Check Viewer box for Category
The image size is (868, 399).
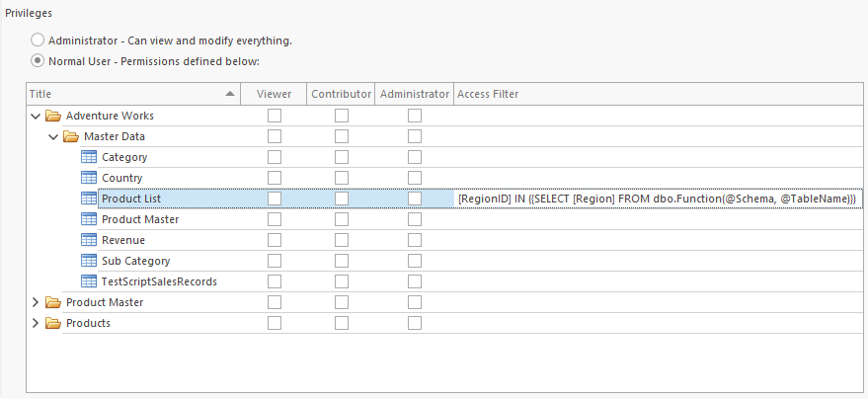click(x=275, y=157)
